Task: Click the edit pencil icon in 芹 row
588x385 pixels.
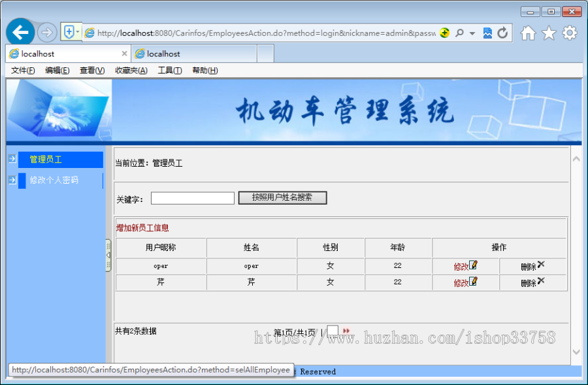Action: click(473, 281)
